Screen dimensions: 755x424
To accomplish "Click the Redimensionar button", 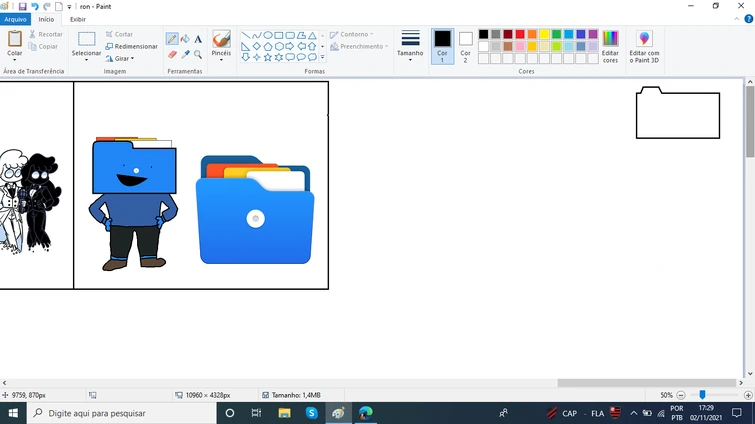I will (131, 46).
